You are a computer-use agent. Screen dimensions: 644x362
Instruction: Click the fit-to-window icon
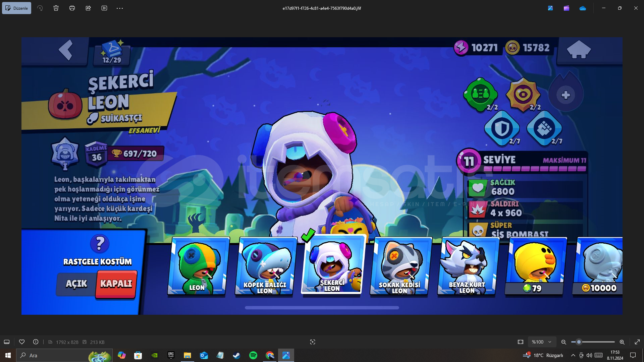point(521,342)
